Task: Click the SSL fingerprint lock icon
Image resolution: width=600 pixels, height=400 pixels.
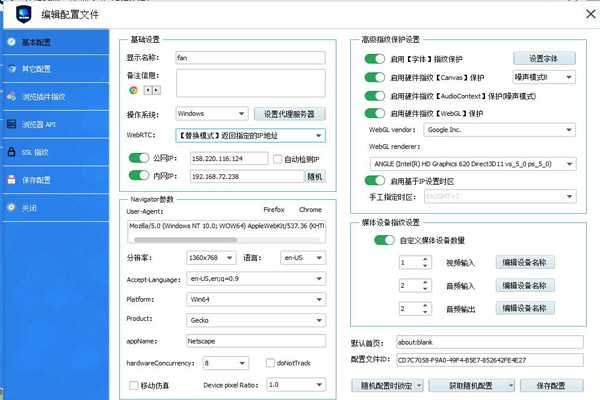Action: click(11, 152)
